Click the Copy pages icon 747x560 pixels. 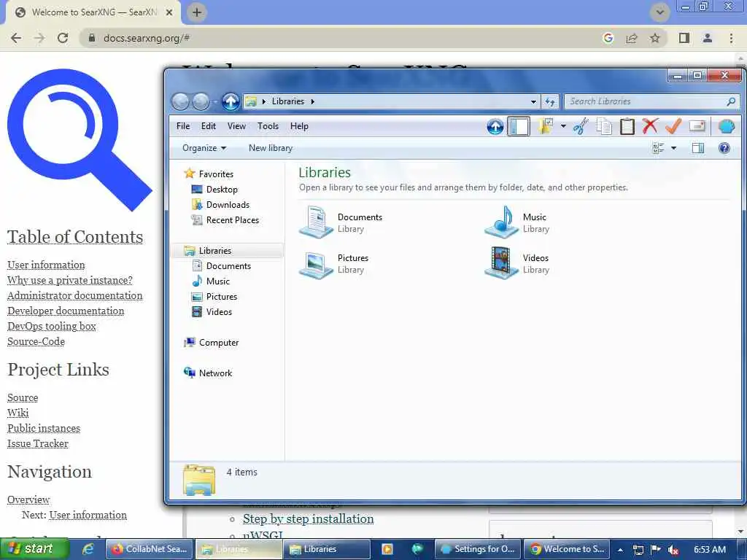604,127
